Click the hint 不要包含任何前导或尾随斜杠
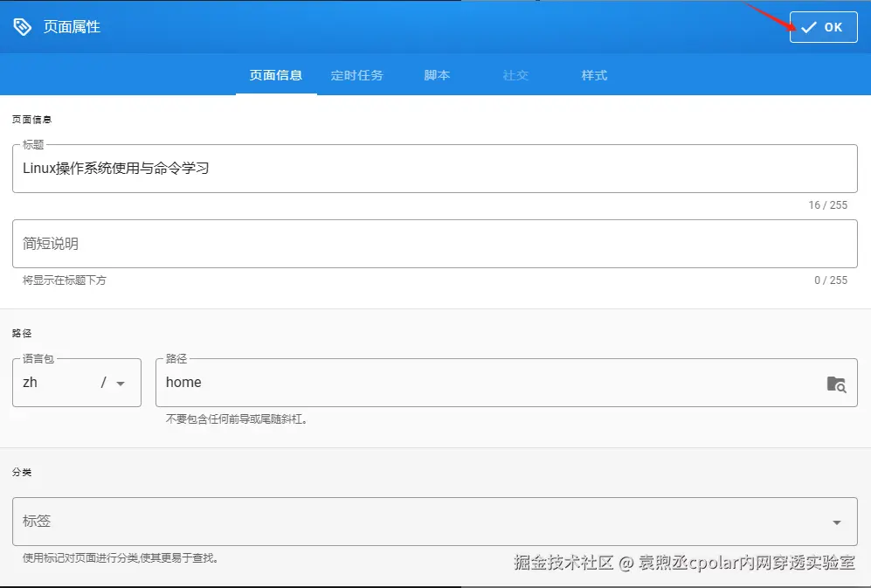 (x=237, y=419)
